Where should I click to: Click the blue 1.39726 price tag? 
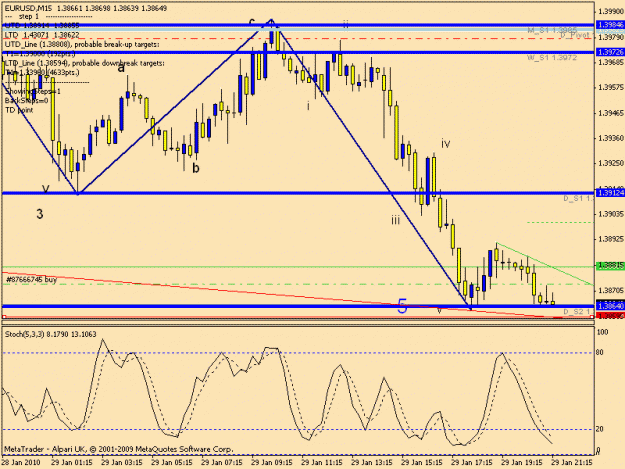(610, 52)
